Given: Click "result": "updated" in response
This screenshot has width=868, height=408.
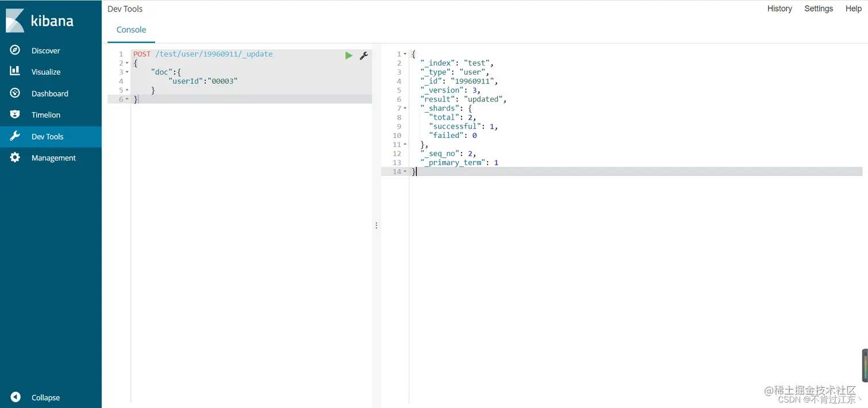Looking at the screenshot, I should click(463, 99).
